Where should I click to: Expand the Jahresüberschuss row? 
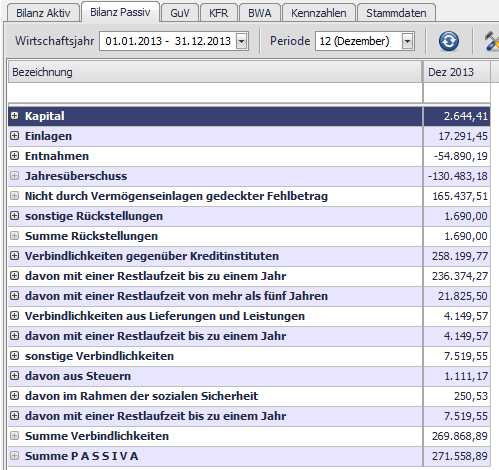14,176
